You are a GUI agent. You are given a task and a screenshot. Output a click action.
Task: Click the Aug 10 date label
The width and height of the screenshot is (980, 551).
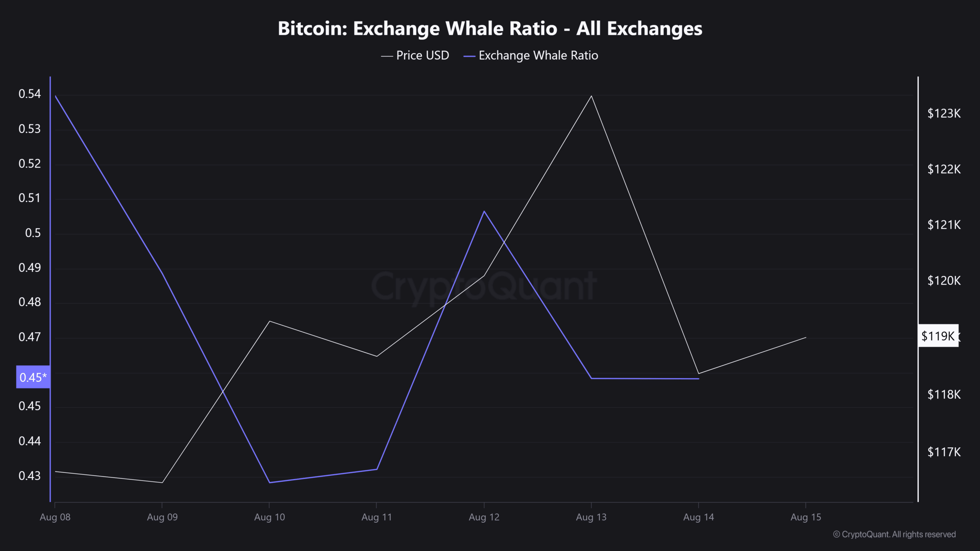point(269,517)
